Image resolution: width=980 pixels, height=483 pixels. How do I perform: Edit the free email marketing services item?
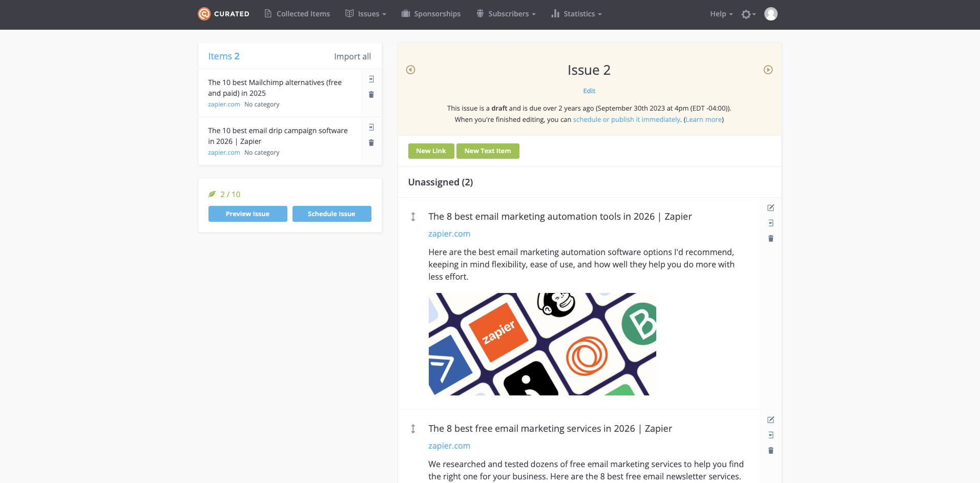pos(770,420)
